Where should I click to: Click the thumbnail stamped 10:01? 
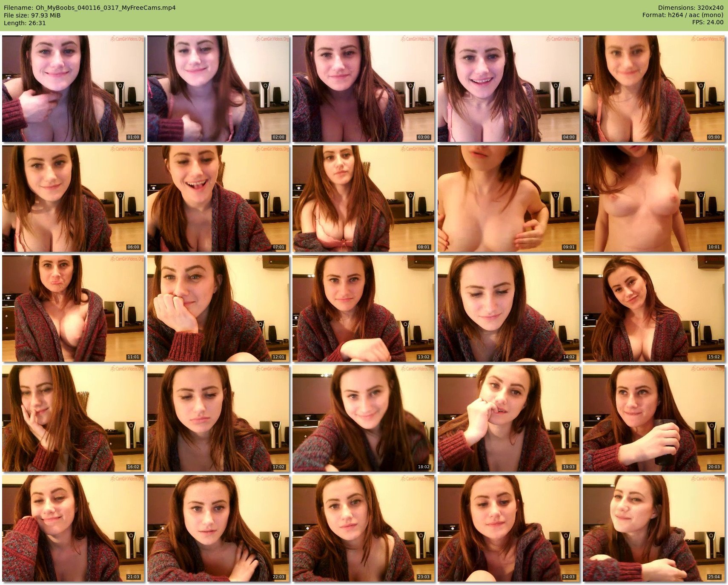(x=654, y=199)
